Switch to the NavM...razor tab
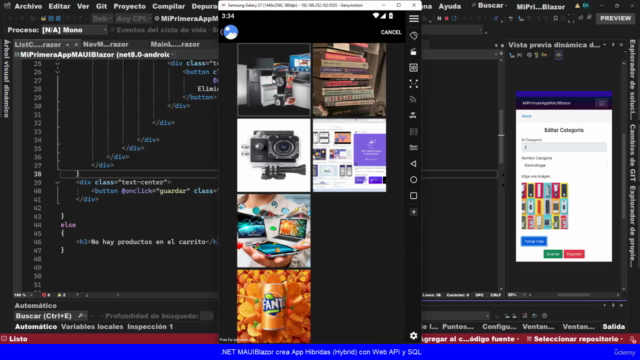The height and width of the screenshot is (360, 640). (105, 44)
